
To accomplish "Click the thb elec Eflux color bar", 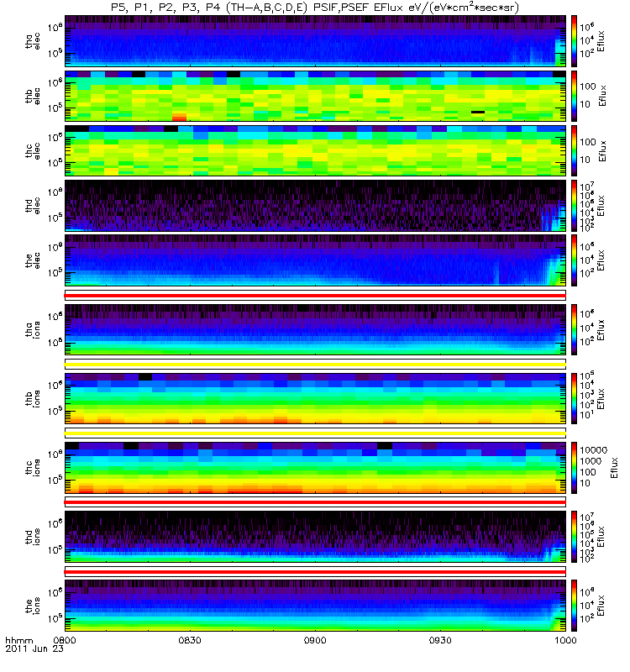I will (574, 96).
